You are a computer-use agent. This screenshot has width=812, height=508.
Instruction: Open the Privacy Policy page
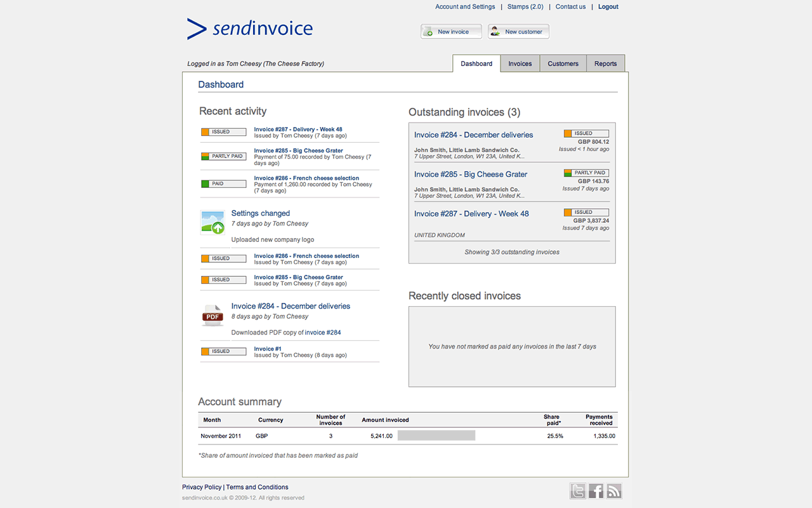pos(201,487)
